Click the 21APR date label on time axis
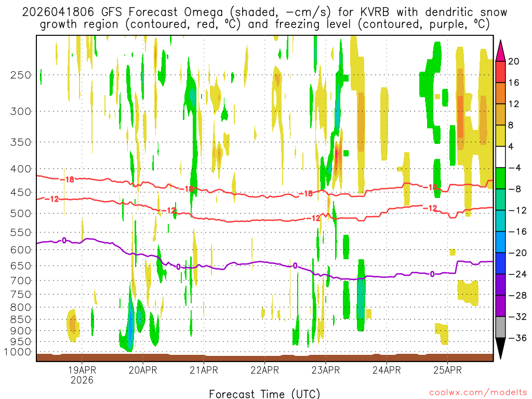The image size is (532, 399). [x=204, y=370]
